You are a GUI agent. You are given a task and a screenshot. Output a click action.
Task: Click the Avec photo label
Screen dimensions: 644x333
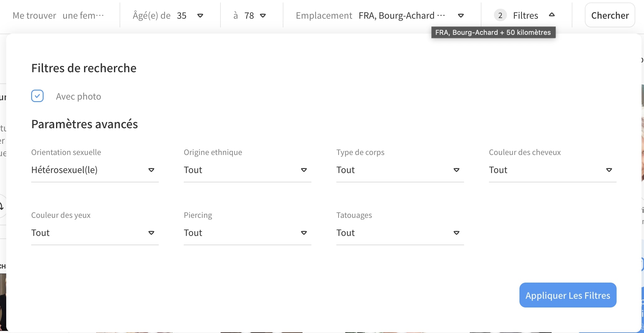(x=78, y=96)
